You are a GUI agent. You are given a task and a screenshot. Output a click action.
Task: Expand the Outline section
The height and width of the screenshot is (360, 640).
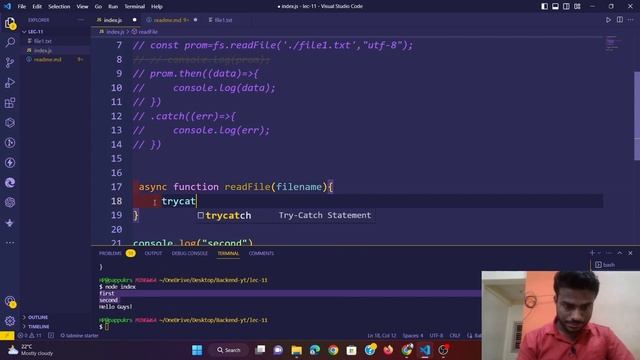pos(38,317)
